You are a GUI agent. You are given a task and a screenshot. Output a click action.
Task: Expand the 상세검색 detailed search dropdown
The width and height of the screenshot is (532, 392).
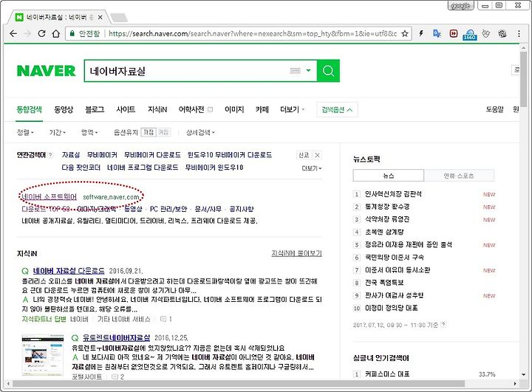(200, 133)
